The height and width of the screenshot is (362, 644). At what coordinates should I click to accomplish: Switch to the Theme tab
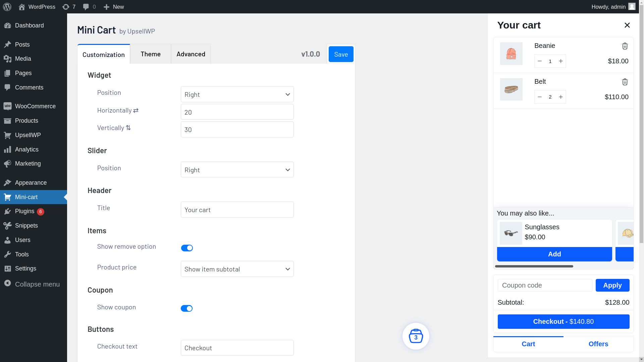(151, 54)
